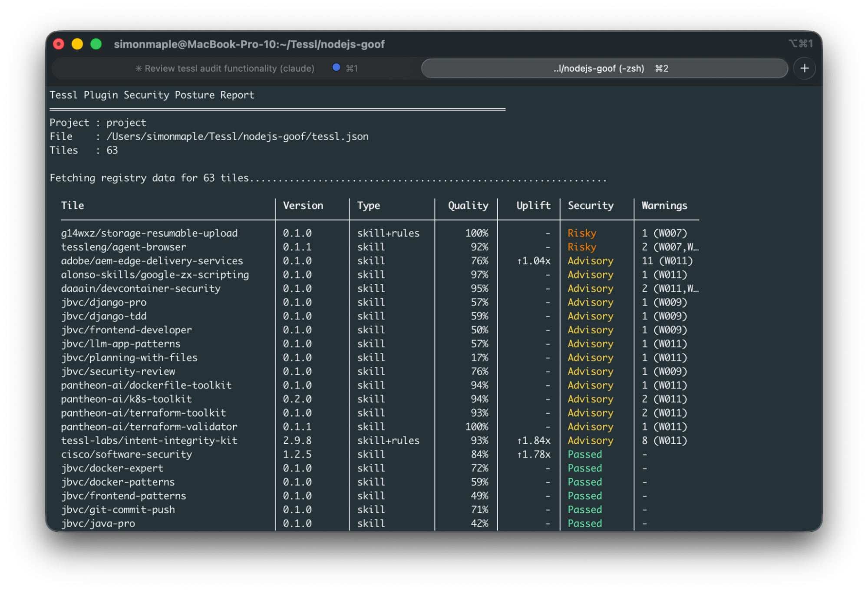
Task: Click uplift '↑1.04x' for adobe tile
Action: pyautogui.click(x=534, y=261)
